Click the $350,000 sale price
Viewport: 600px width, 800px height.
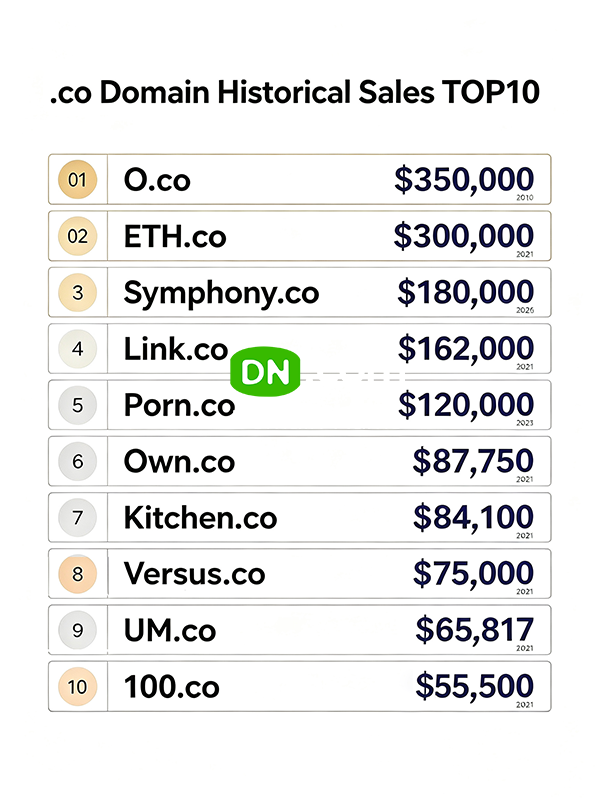464,180
